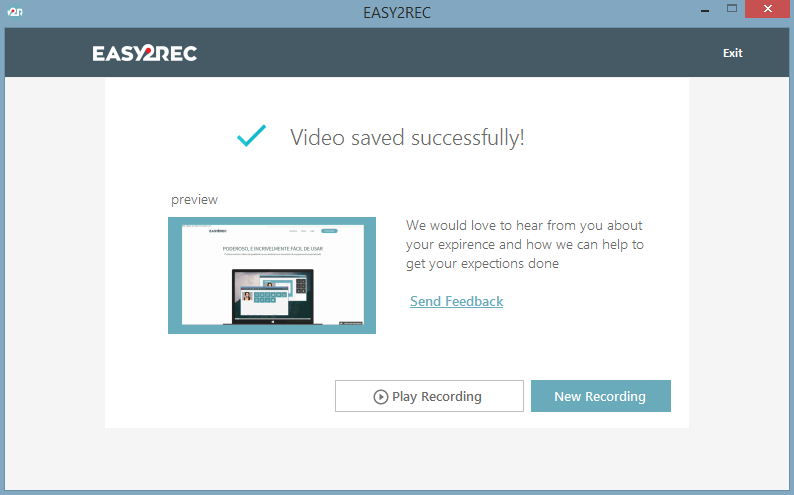This screenshot has height=495, width=794.
Task: Click the Exit link in header
Action: 732,53
